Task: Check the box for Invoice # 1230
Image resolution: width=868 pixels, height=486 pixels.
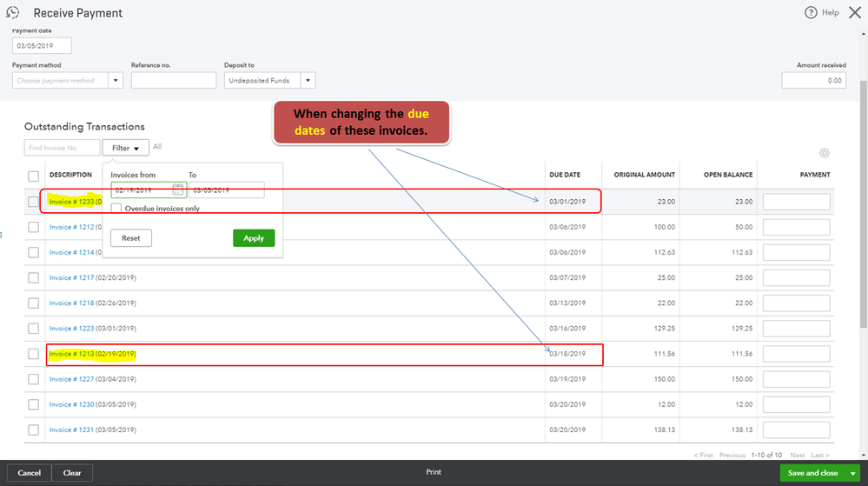Action: (33, 404)
